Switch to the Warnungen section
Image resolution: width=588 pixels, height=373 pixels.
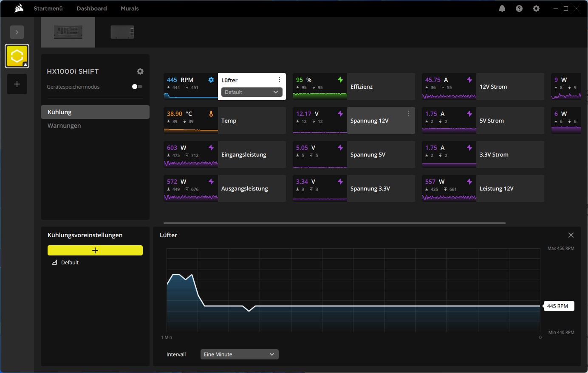(64, 125)
